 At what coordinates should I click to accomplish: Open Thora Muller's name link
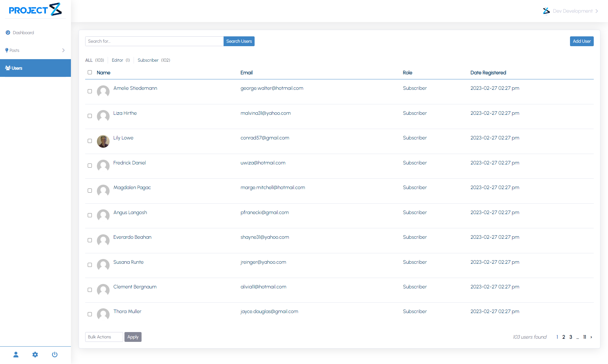[x=127, y=312]
